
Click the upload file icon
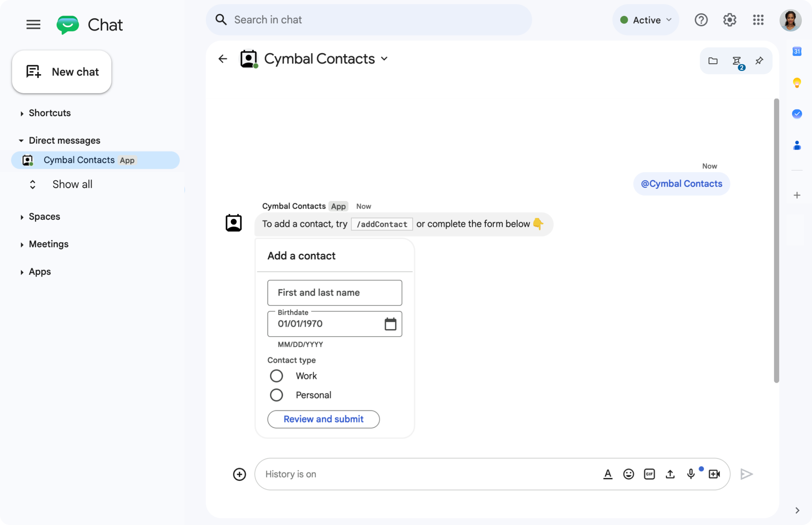point(670,474)
